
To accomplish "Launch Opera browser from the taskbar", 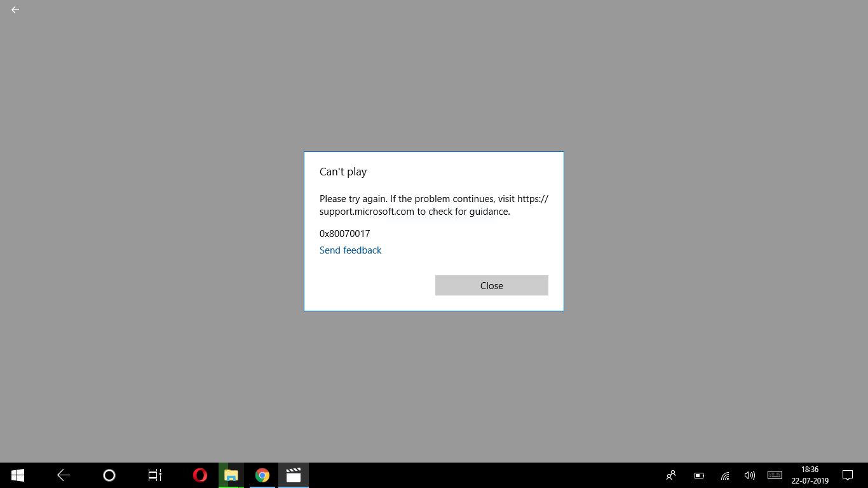I will 200,475.
